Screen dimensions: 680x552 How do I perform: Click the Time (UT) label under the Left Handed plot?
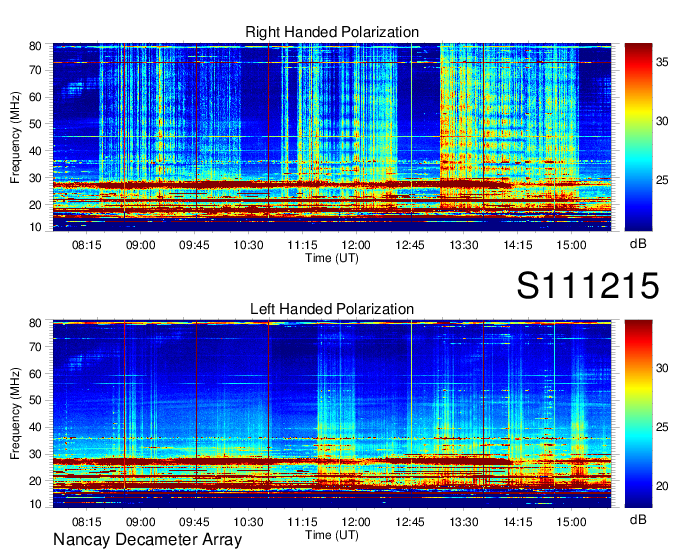pyautogui.click(x=332, y=535)
